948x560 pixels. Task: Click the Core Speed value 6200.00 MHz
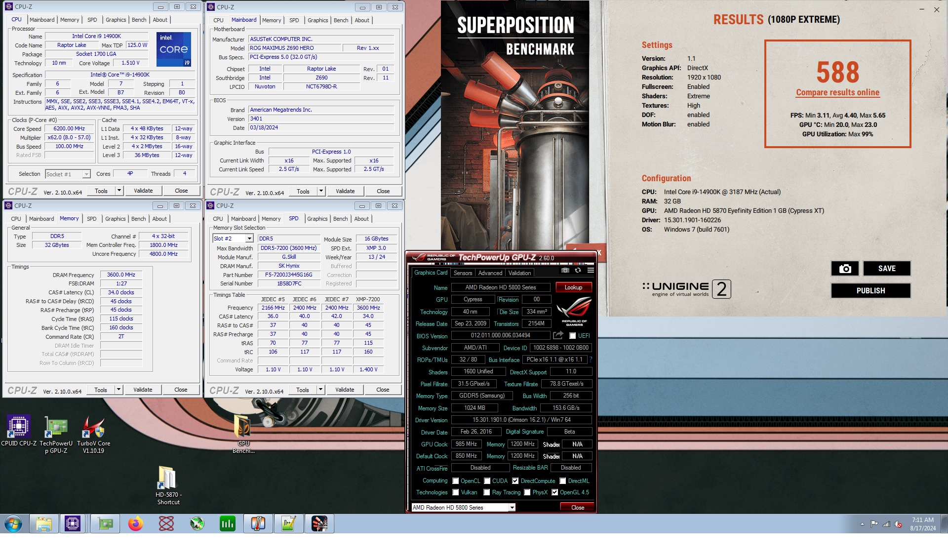point(69,128)
